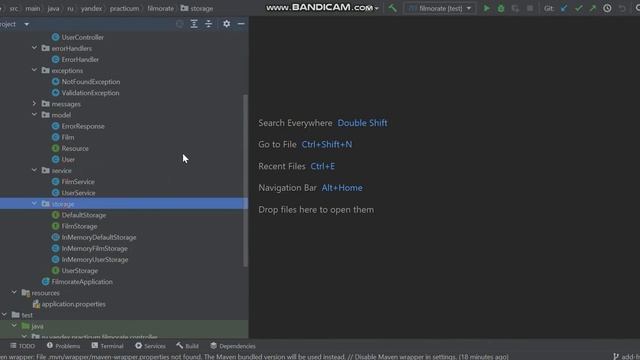Collapse the errorHandlers folder
Screen dimensions: 640x360
[34, 48]
